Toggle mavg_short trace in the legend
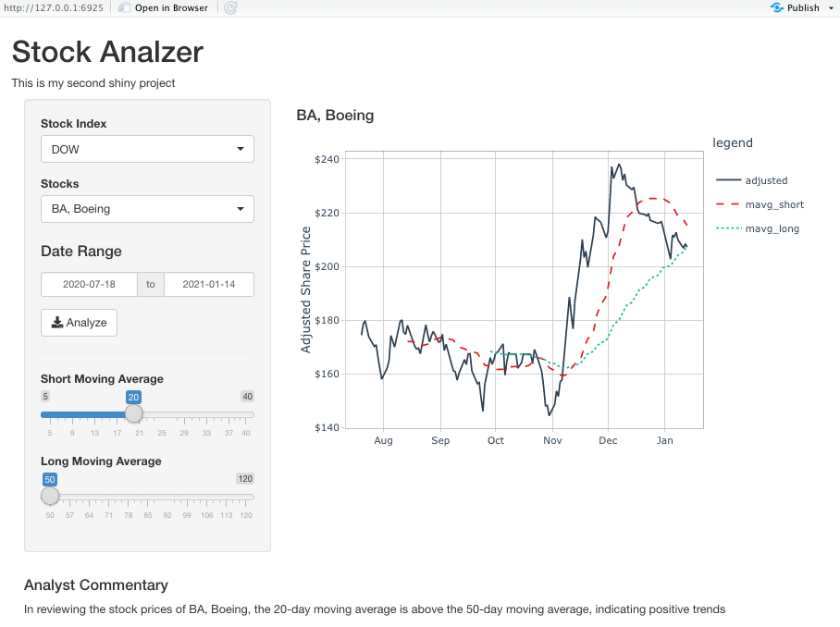Image resolution: width=840 pixels, height=627 pixels. click(760, 204)
